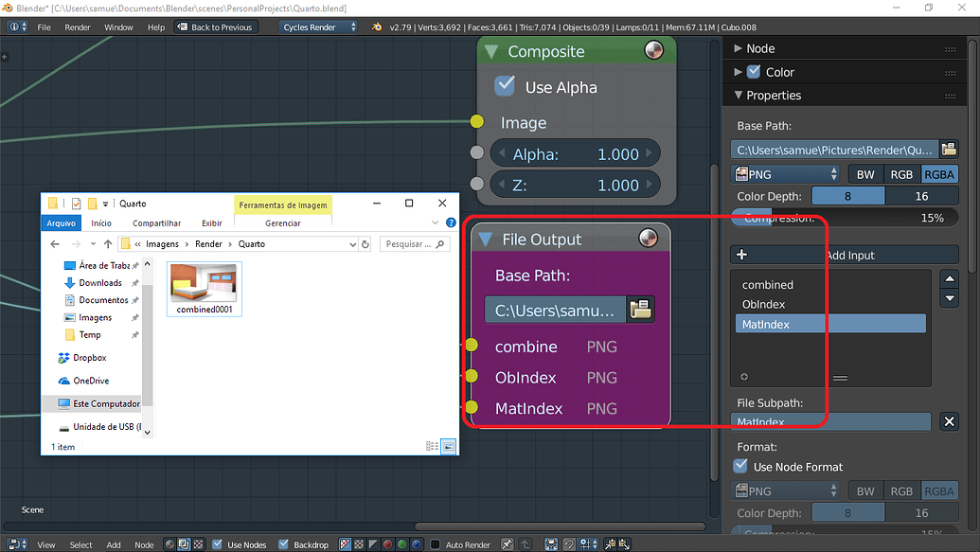Expand the Color panel triangle
This screenshot has width=980, height=552.
click(x=739, y=72)
